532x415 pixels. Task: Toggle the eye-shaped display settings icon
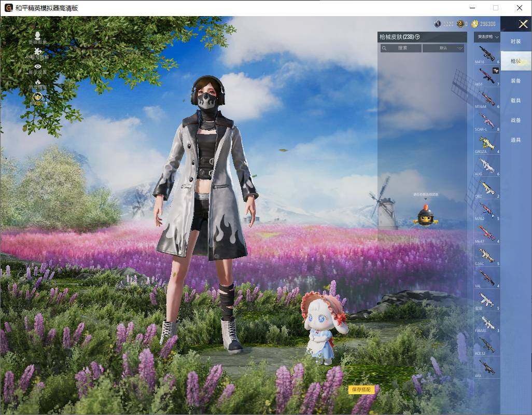[x=37, y=66]
